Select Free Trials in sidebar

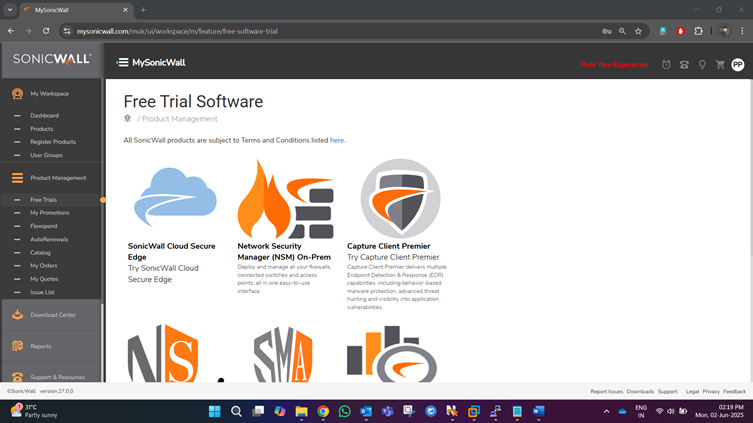[x=43, y=200]
